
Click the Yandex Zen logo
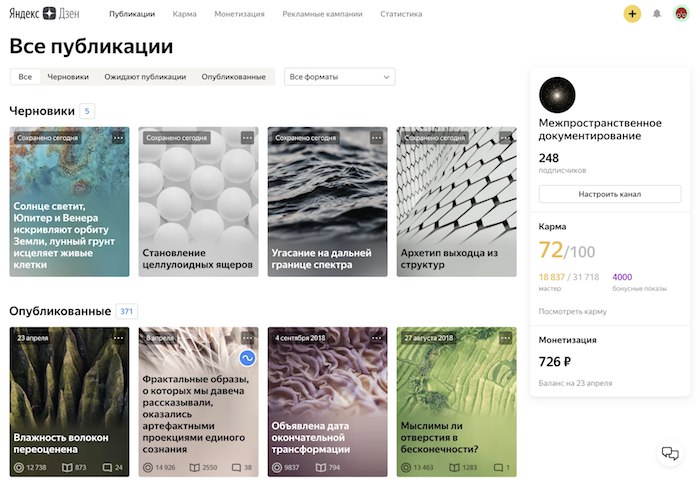click(44, 14)
